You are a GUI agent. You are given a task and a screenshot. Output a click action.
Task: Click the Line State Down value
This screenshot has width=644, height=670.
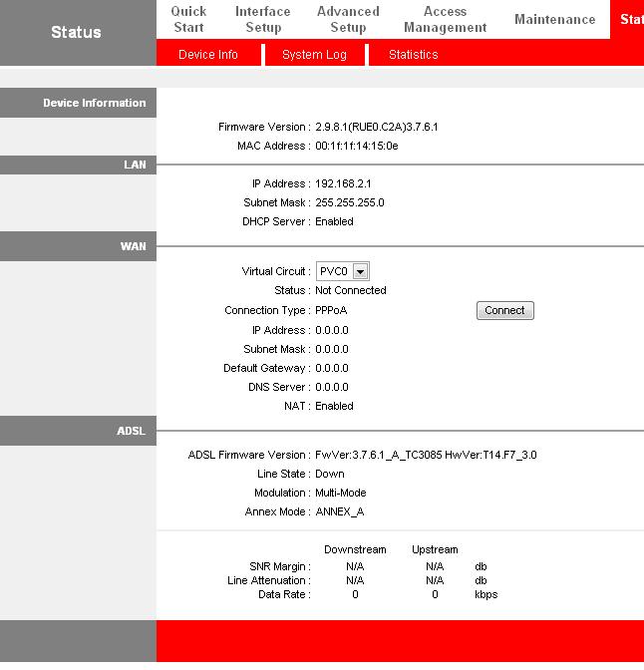330,474
